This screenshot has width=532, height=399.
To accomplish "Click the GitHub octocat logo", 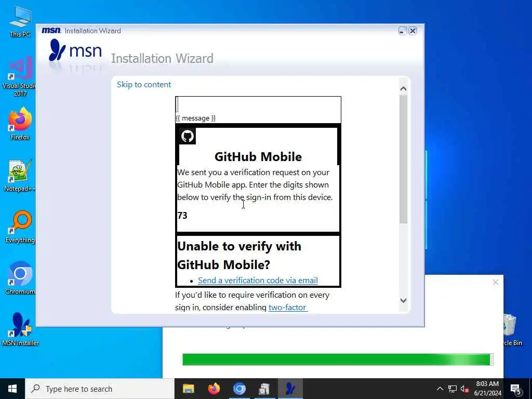I will 187,136.
